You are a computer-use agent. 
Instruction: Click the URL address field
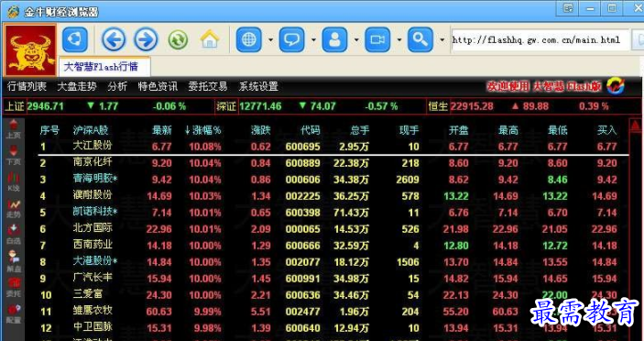click(x=540, y=39)
